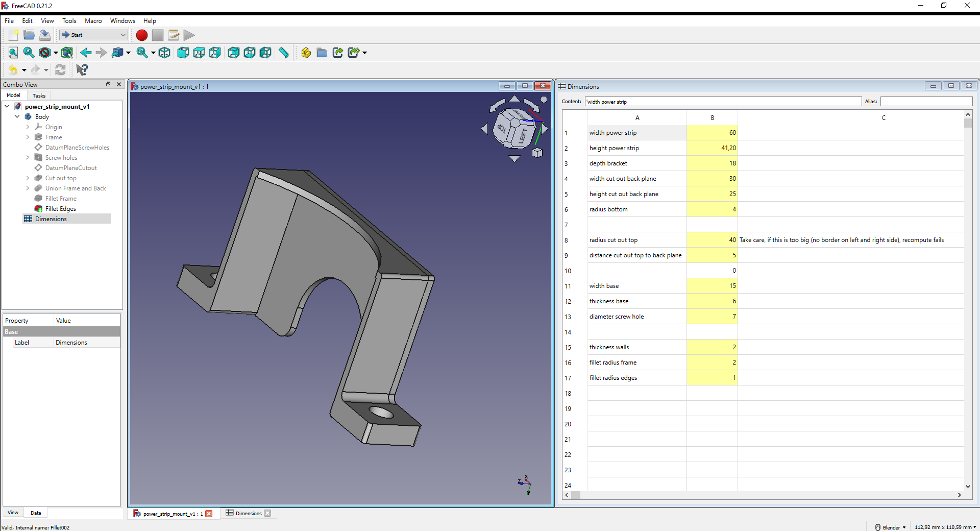Open the Start workbench dropdown
Screen dimensions: 980x531
pos(93,35)
